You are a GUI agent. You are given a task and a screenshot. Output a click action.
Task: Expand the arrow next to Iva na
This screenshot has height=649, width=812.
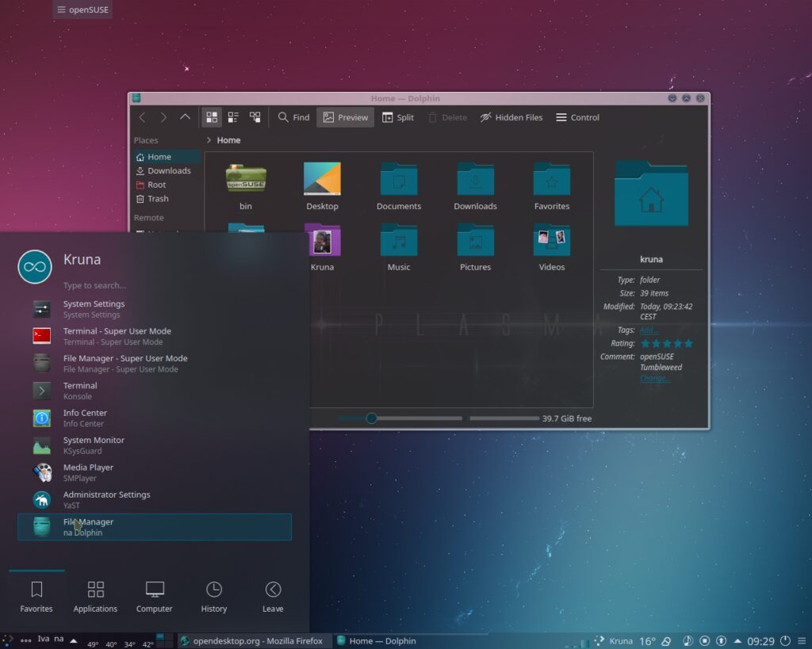[x=74, y=641]
